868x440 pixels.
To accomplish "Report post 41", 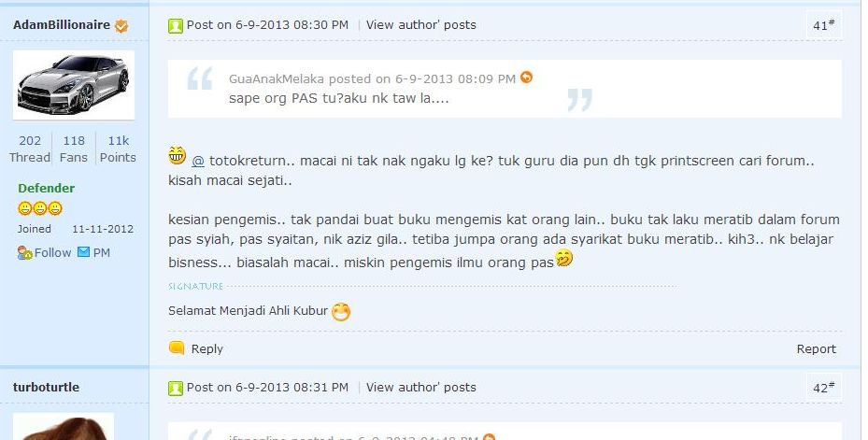I will (816, 348).
